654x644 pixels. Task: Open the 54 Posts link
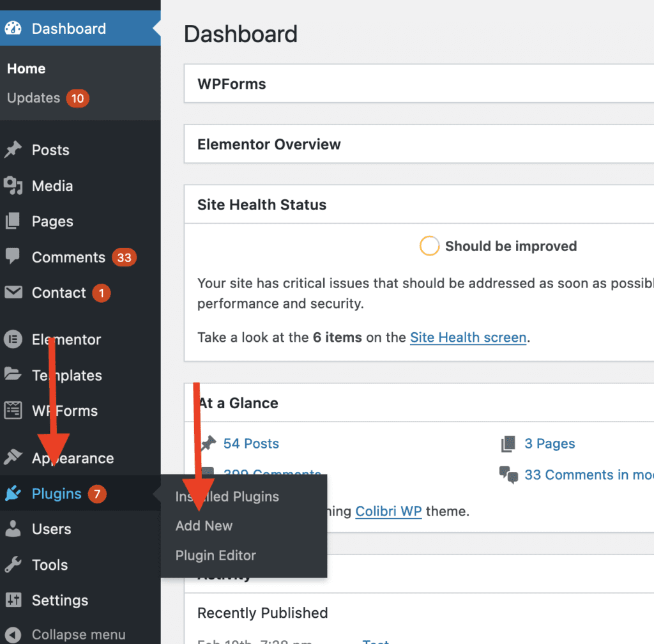pyautogui.click(x=250, y=443)
